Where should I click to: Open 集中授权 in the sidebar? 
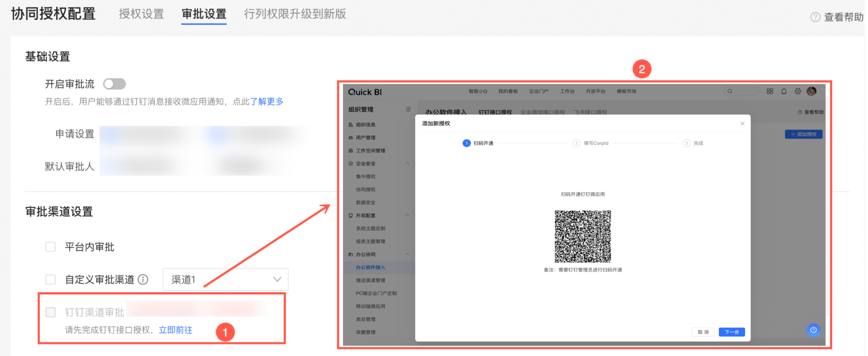coord(365,176)
